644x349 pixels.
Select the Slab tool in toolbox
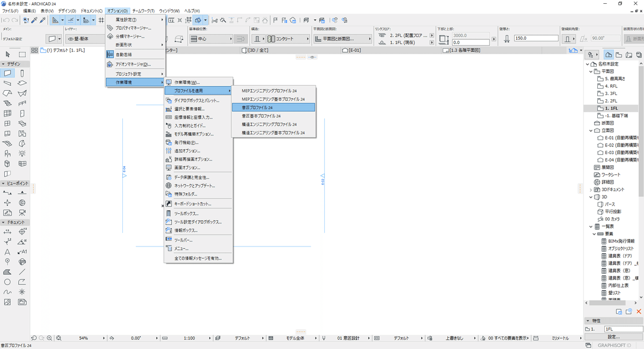coord(22,83)
